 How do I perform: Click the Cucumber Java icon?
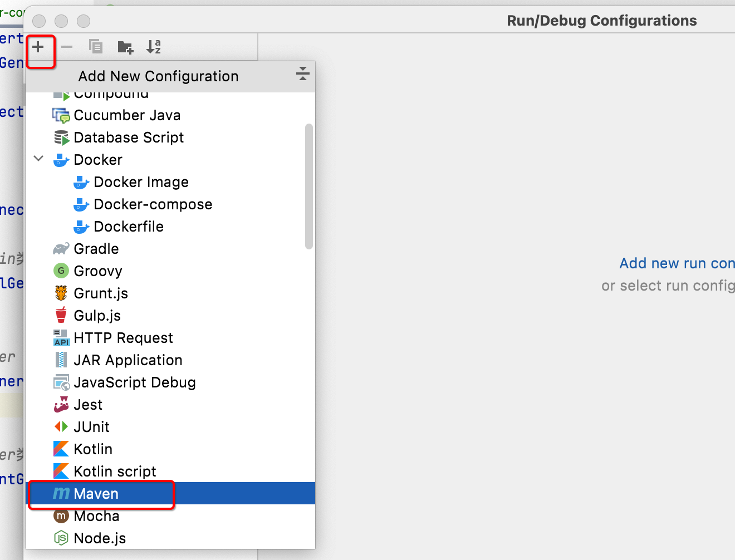tap(61, 115)
